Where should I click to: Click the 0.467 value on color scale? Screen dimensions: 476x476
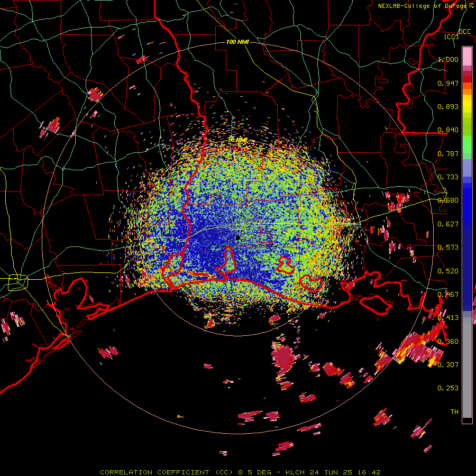pos(448,295)
